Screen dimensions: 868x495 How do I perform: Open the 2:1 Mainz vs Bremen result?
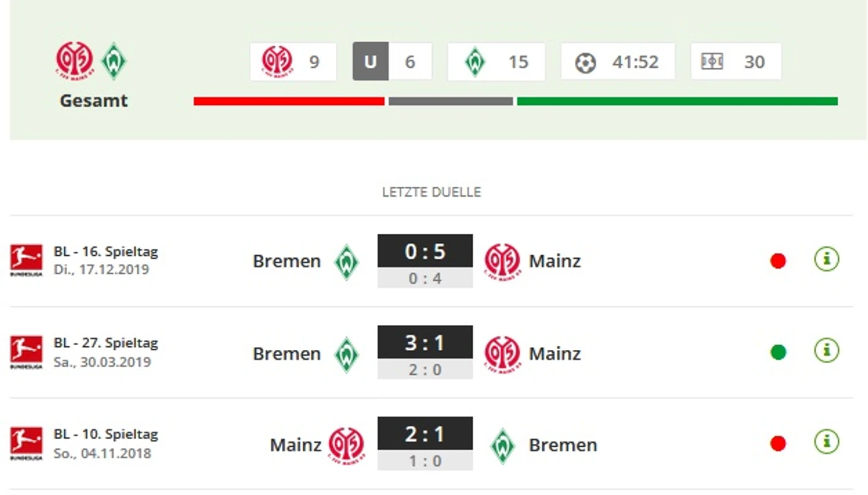pos(425,443)
